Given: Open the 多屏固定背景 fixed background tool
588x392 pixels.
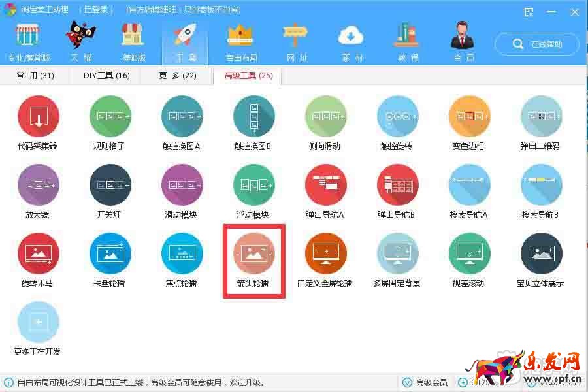Looking at the screenshot, I should 397,253.
